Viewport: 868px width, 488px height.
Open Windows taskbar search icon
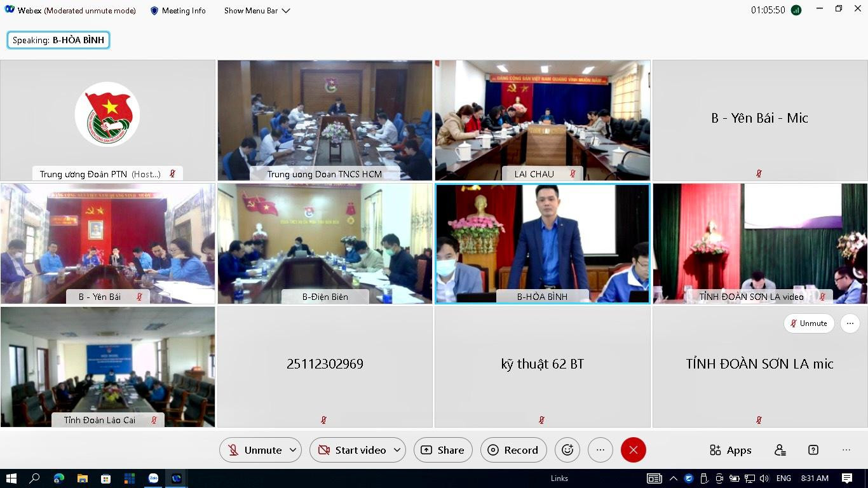[x=35, y=478]
